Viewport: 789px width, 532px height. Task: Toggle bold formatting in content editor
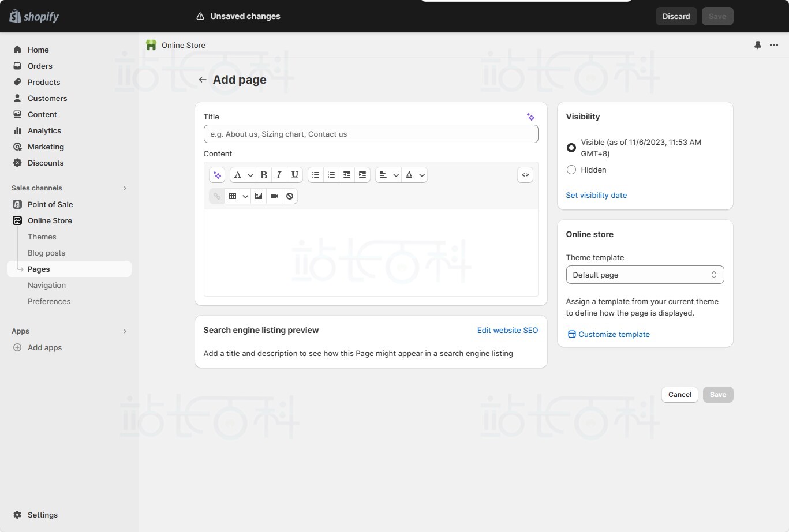pos(264,175)
